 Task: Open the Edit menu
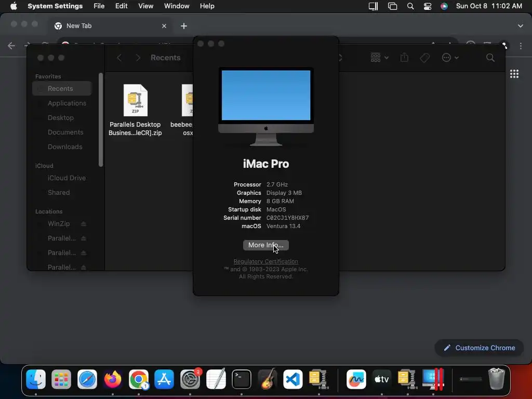click(121, 6)
